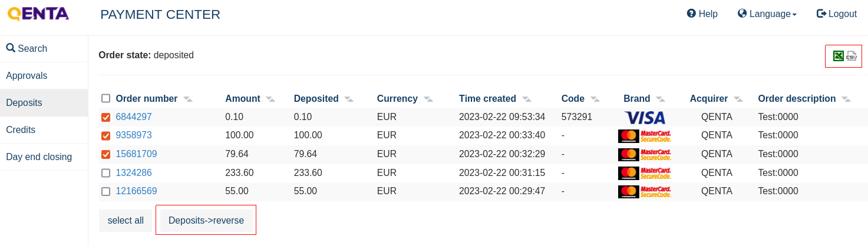868x246 pixels.
Task: Toggle the header select-all checkbox
Action: click(105, 98)
